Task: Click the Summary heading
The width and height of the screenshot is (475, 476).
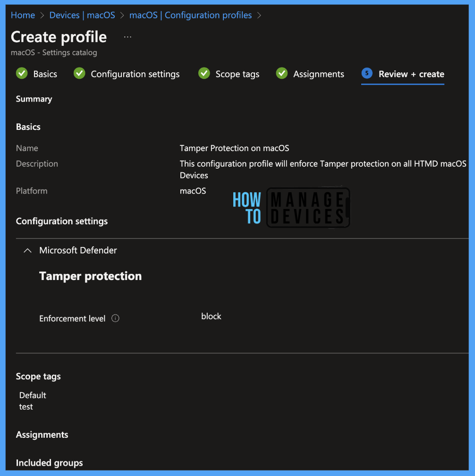Action: (x=34, y=99)
